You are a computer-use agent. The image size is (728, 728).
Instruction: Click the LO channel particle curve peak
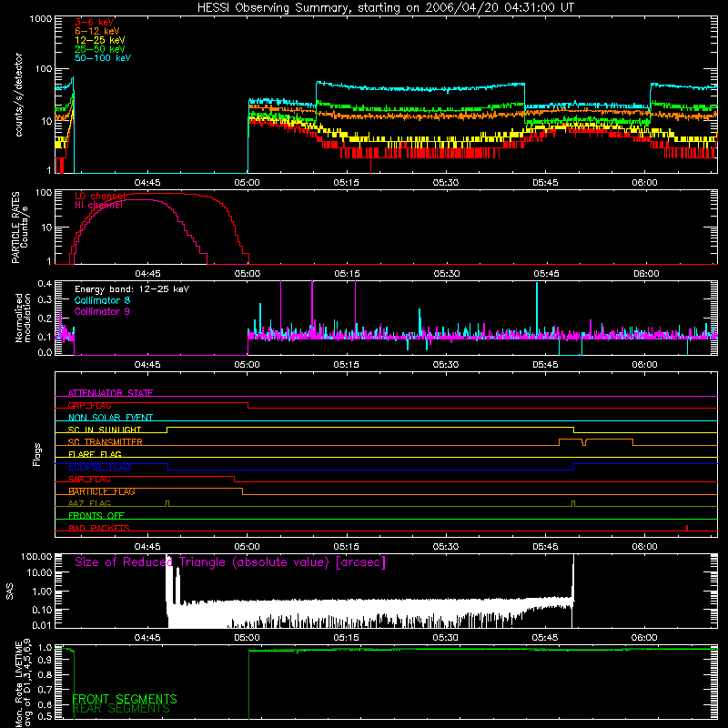click(x=157, y=193)
